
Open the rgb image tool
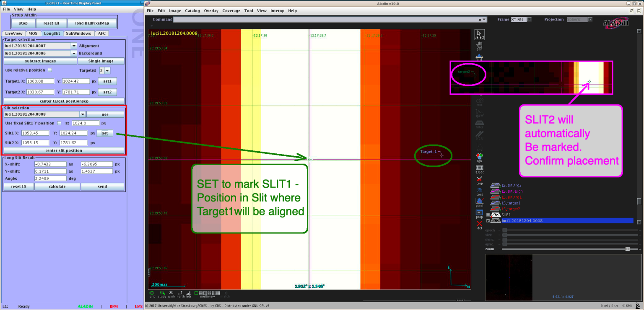[x=479, y=158]
